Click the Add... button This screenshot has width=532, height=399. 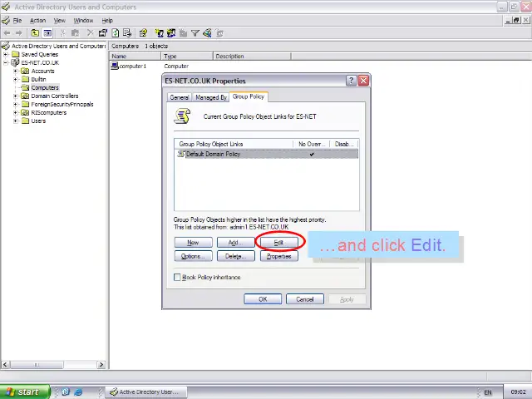(236, 242)
